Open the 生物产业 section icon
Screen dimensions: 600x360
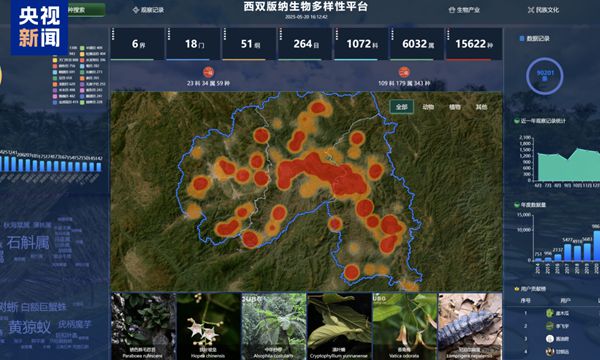coord(452,10)
